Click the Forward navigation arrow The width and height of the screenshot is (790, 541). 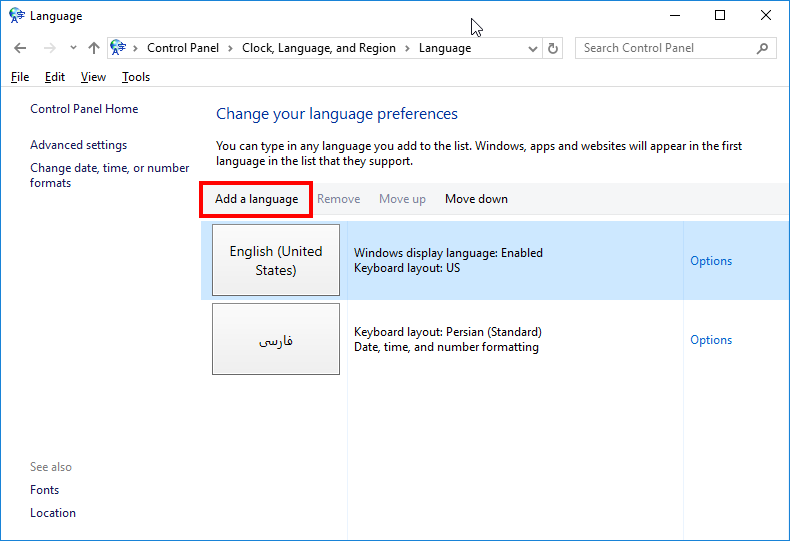[x=49, y=48]
